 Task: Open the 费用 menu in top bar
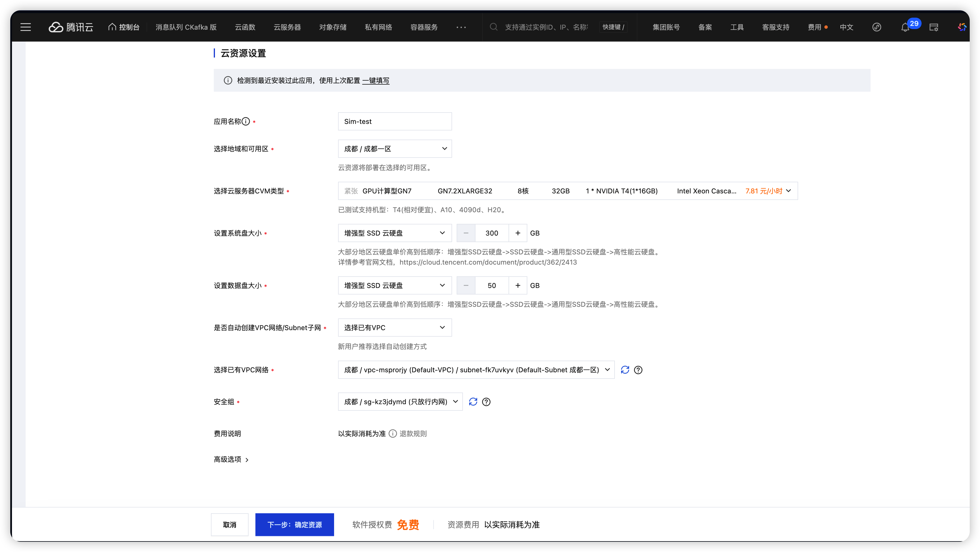(814, 27)
